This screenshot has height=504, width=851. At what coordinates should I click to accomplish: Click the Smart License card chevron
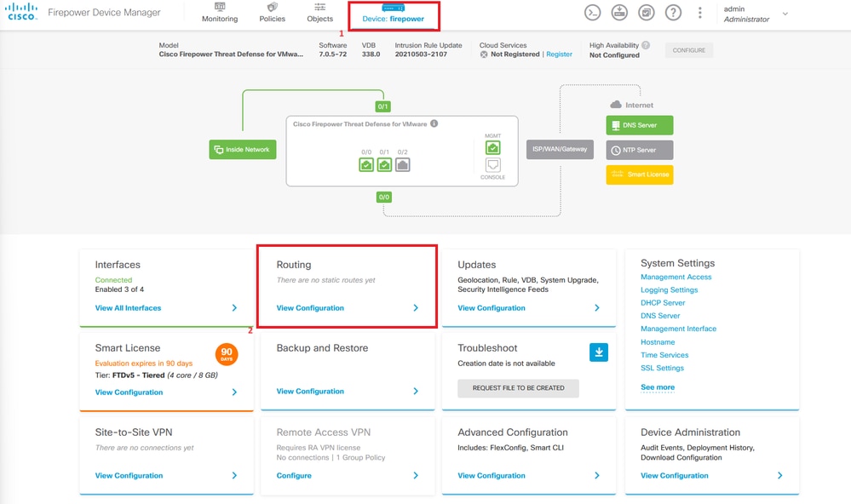234,392
